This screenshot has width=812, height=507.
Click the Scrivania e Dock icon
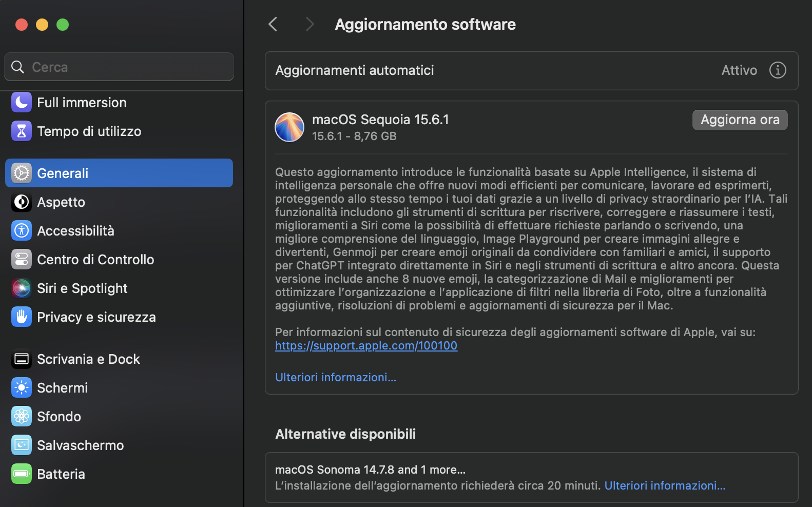click(22, 359)
